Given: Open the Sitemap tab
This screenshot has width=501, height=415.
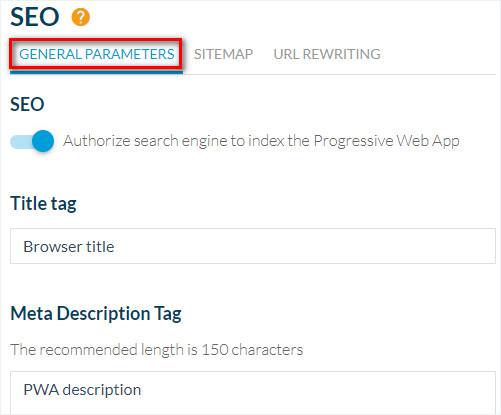Looking at the screenshot, I should 223,54.
